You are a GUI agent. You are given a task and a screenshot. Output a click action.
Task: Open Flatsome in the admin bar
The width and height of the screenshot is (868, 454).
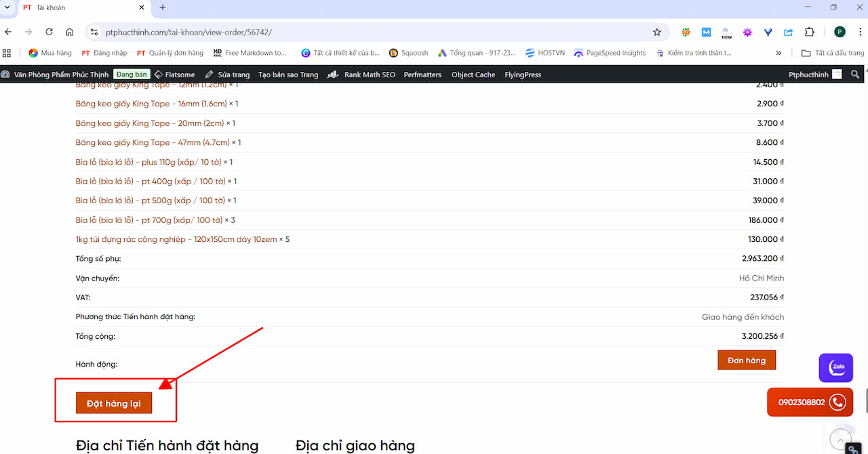click(175, 75)
